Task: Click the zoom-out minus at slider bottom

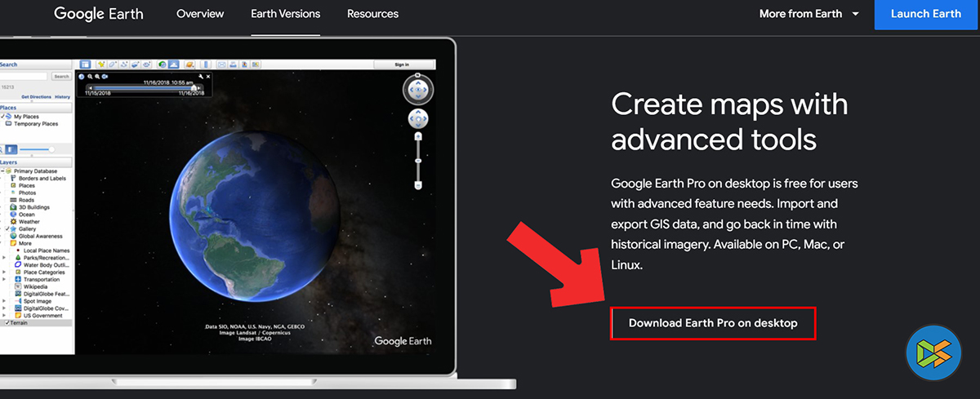Action: click(x=418, y=186)
